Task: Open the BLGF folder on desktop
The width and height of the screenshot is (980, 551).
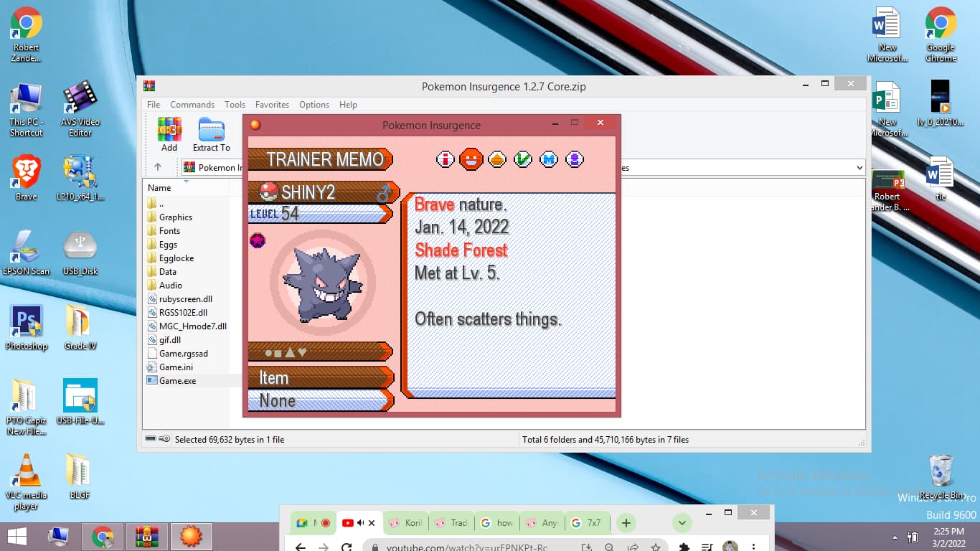Action: 80,476
